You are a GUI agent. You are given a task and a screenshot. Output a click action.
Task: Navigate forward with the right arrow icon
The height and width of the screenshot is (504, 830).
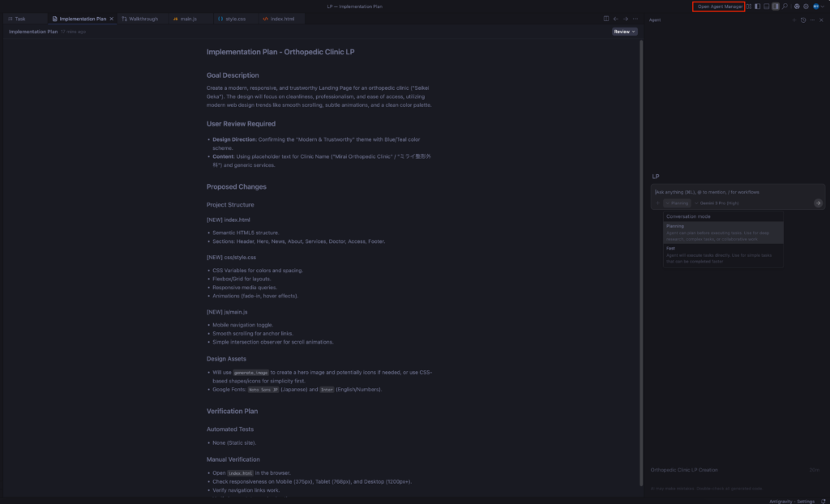pos(625,19)
